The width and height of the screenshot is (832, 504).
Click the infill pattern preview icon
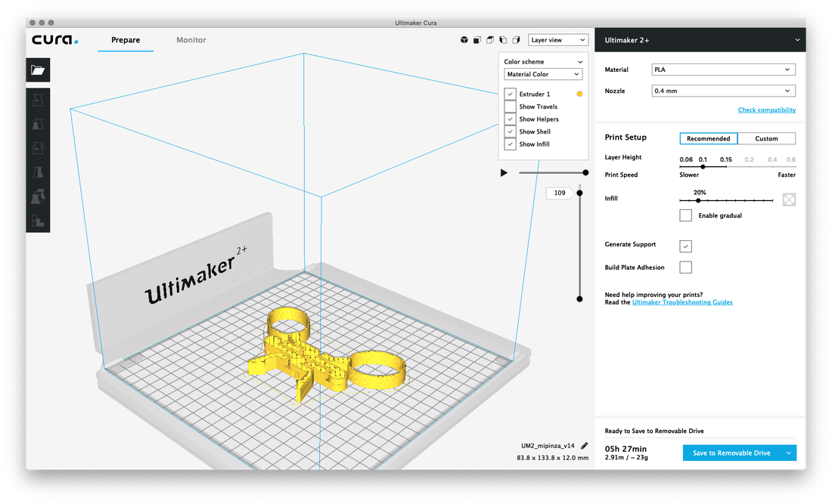click(789, 199)
